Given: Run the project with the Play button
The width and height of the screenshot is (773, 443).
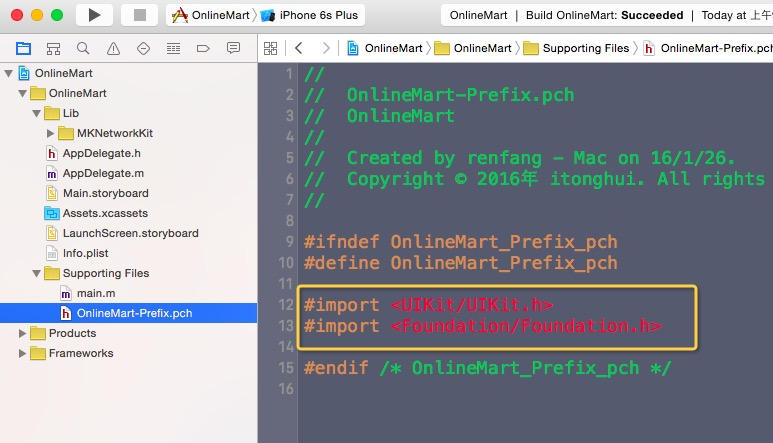Looking at the screenshot, I should point(94,15).
